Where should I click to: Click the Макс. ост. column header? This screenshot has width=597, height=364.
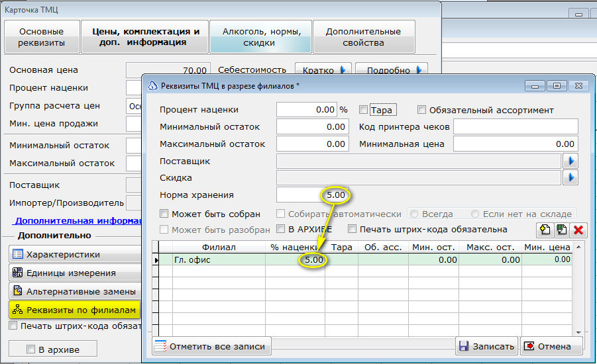click(490, 248)
